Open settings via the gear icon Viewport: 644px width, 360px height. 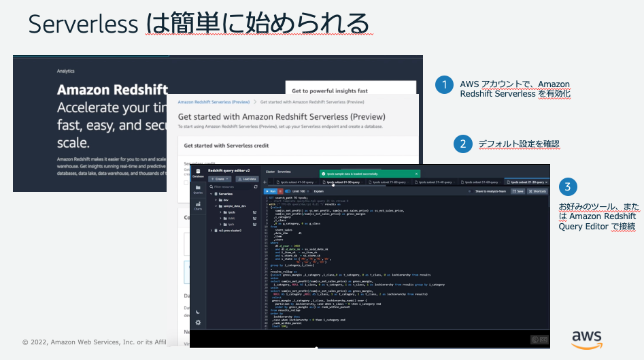198,323
